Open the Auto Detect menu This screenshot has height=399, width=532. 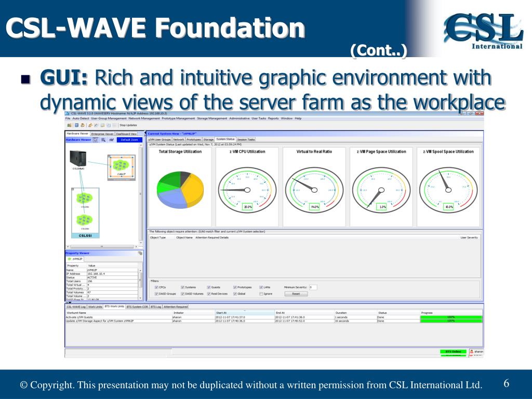81,118
